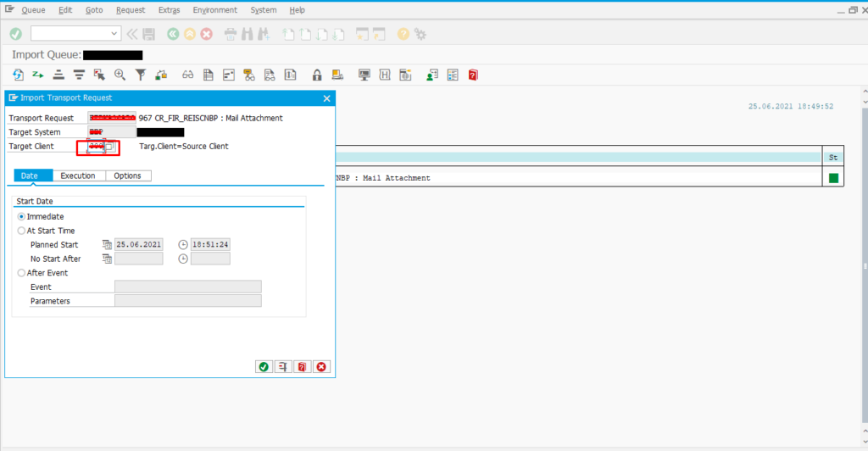Click the 'Mail Attachment' row in the queue list

[x=578, y=178]
